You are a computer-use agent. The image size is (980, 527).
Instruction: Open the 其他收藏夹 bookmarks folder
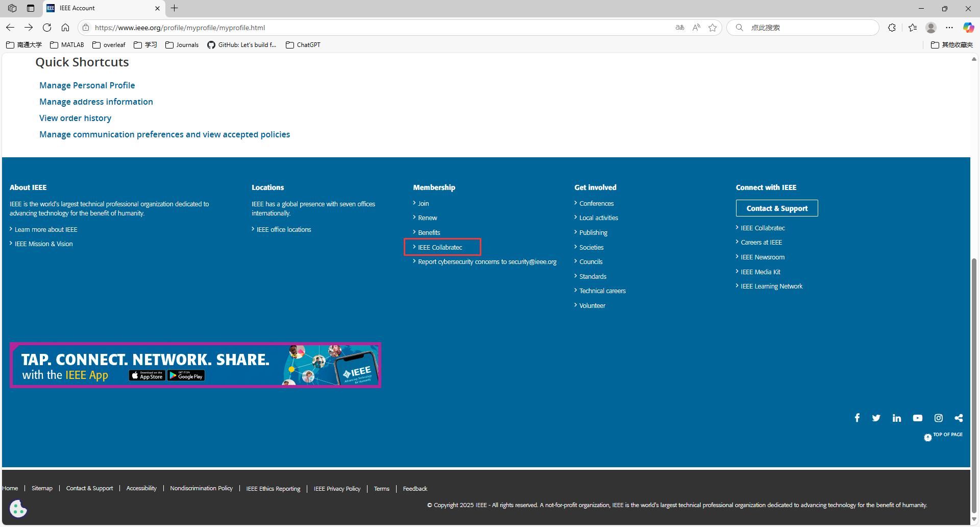952,45
